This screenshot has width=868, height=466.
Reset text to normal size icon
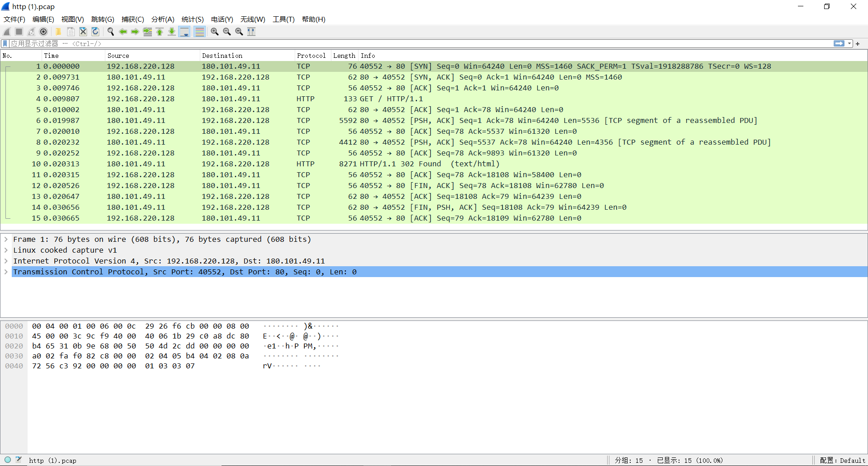239,32
